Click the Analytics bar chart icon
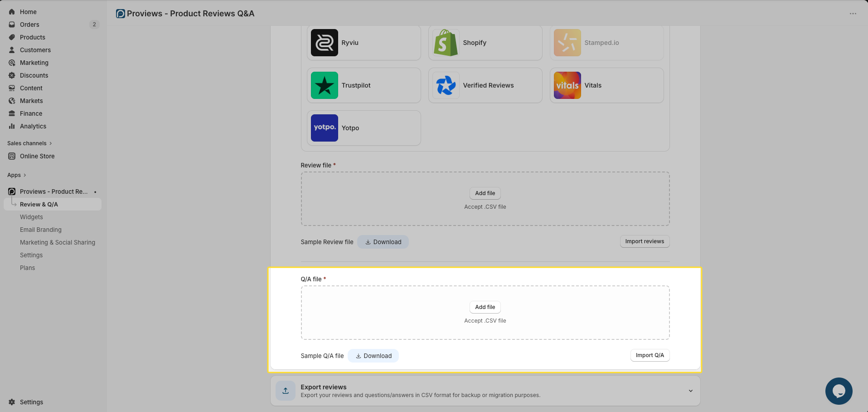 [12, 126]
